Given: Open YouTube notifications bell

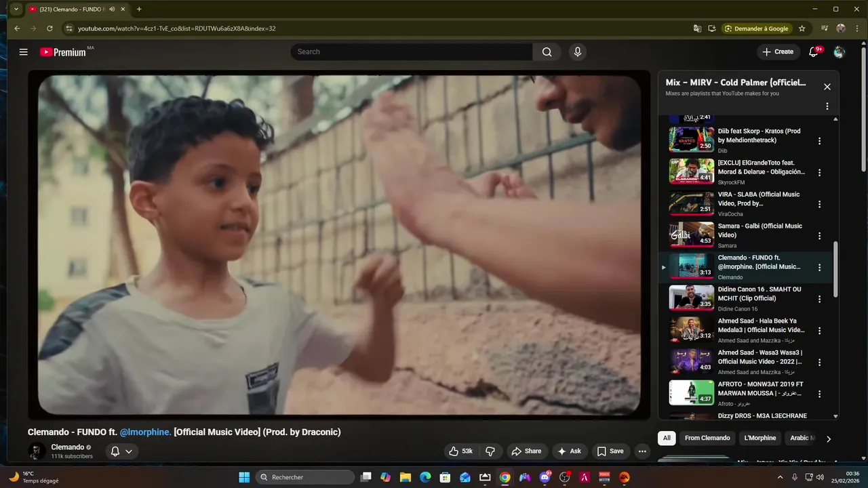Looking at the screenshot, I should pyautogui.click(x=814, y=52).
